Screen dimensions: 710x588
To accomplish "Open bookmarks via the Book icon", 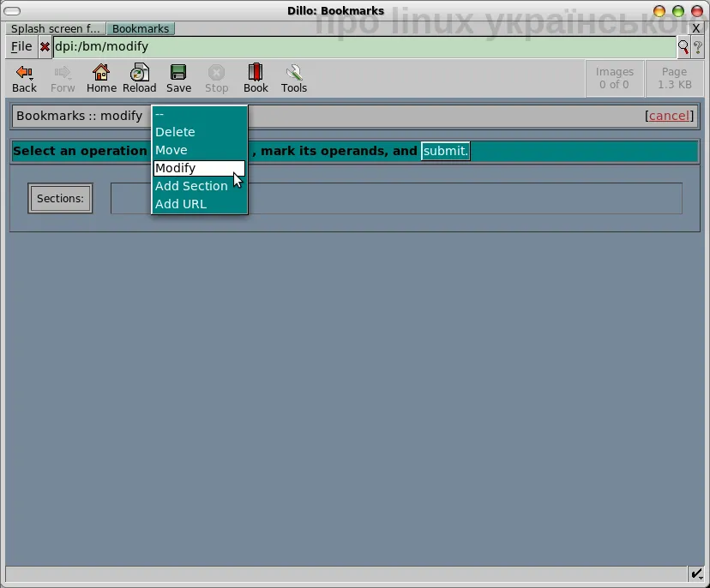I will pos(256,79).
